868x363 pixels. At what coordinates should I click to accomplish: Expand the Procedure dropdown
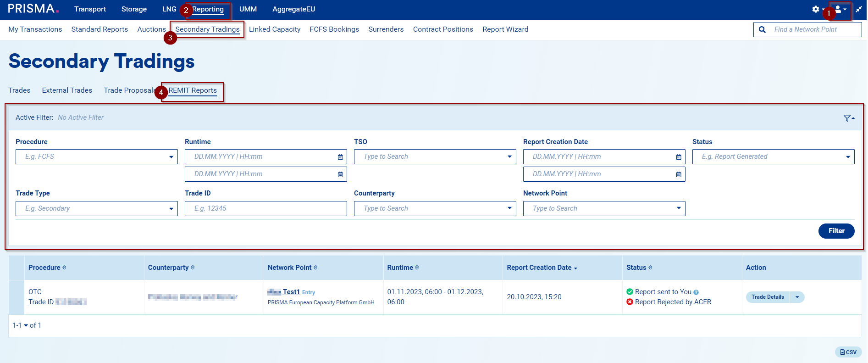(x=171, y=157)
